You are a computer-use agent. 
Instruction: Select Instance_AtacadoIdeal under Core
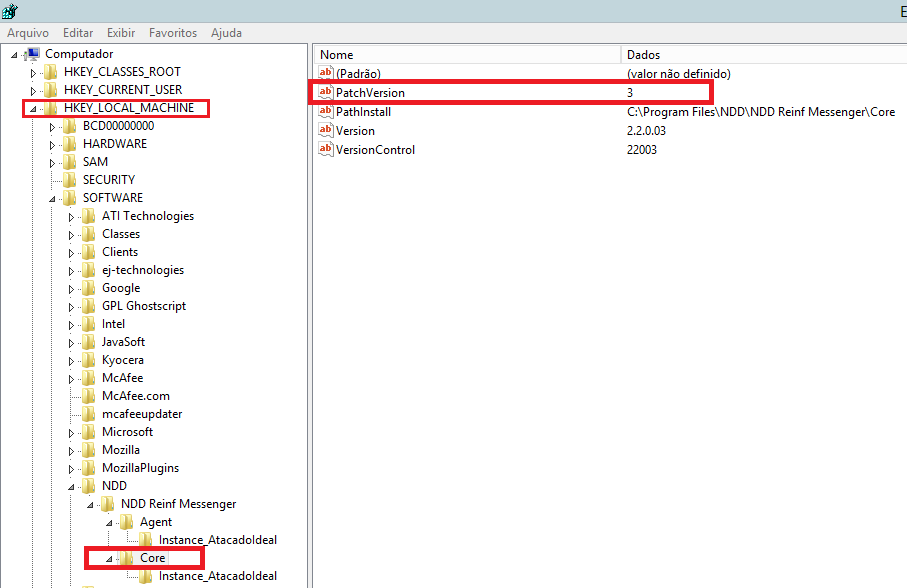point(218,576)
